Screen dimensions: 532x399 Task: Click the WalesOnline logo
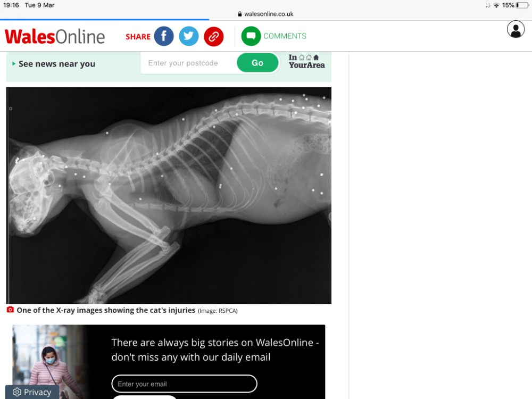coord(55,37)
